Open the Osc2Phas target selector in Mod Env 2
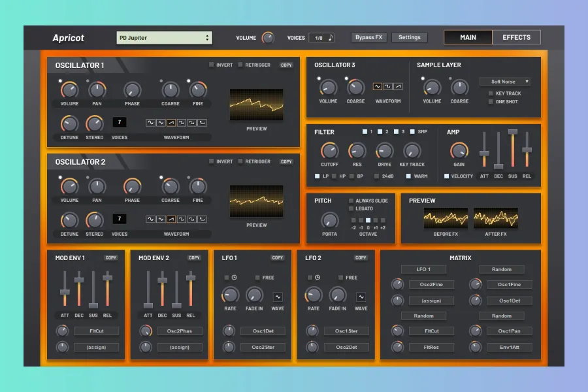This screenshot has width=588, height=392. pyautogui.click(x=180, y=331)
